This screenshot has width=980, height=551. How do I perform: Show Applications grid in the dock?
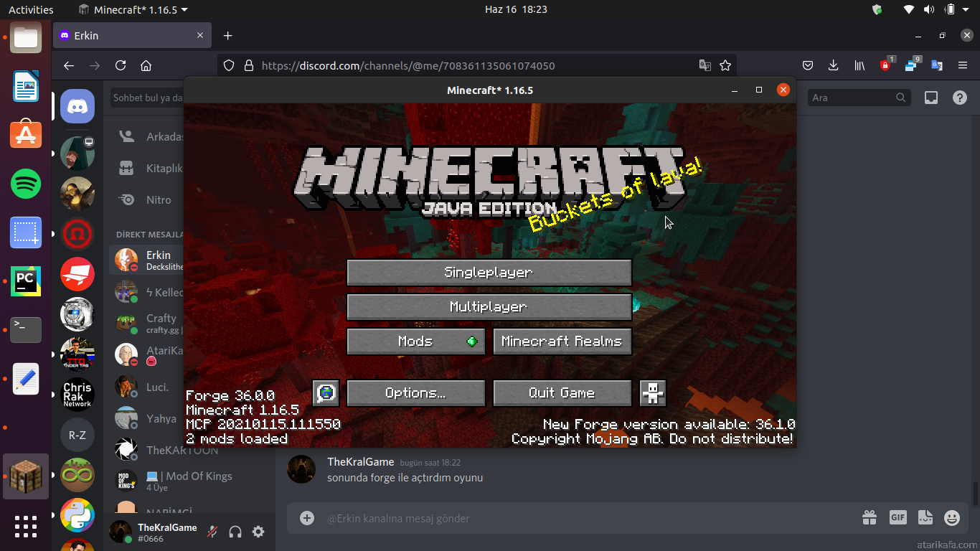point(26,527)
